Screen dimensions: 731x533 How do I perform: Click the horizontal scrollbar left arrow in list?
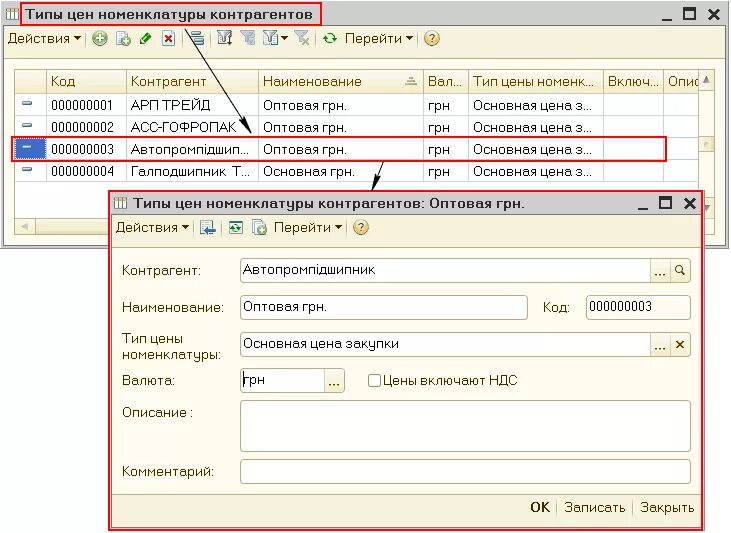point(25,227)
